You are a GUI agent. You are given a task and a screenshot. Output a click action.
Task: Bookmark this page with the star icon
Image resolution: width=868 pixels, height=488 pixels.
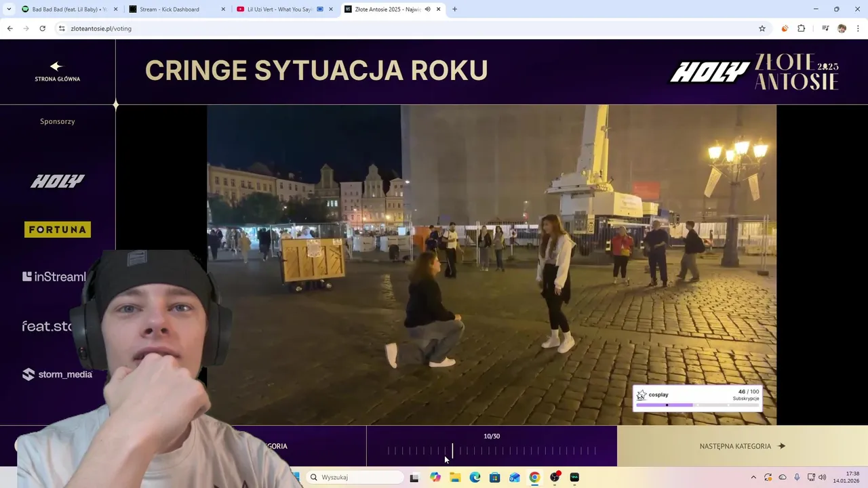pos(762,28)
